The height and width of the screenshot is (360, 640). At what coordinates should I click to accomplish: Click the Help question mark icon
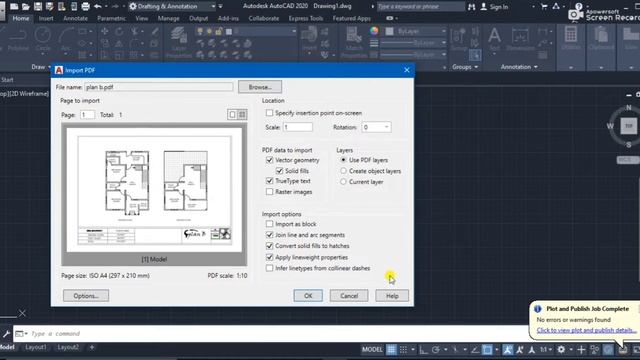[x=578, y=6]
